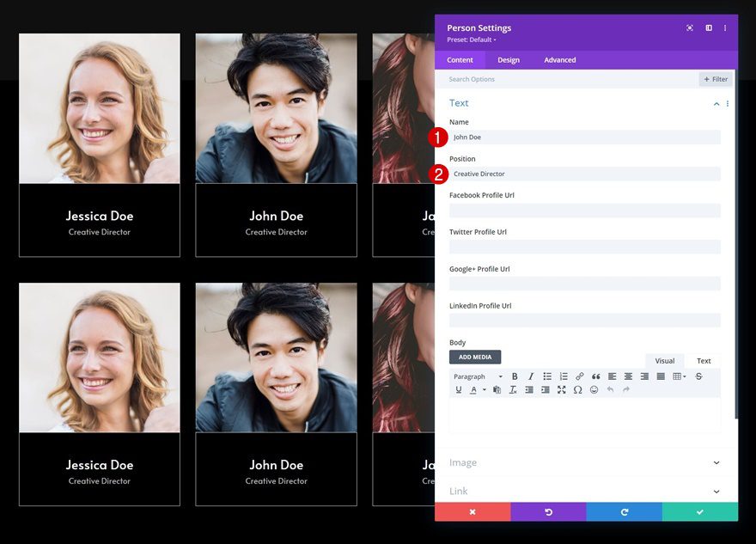The height and width of the screenshot is (544, 756).
Task: Align text center in the Body editor
Action: click(628, 376)
